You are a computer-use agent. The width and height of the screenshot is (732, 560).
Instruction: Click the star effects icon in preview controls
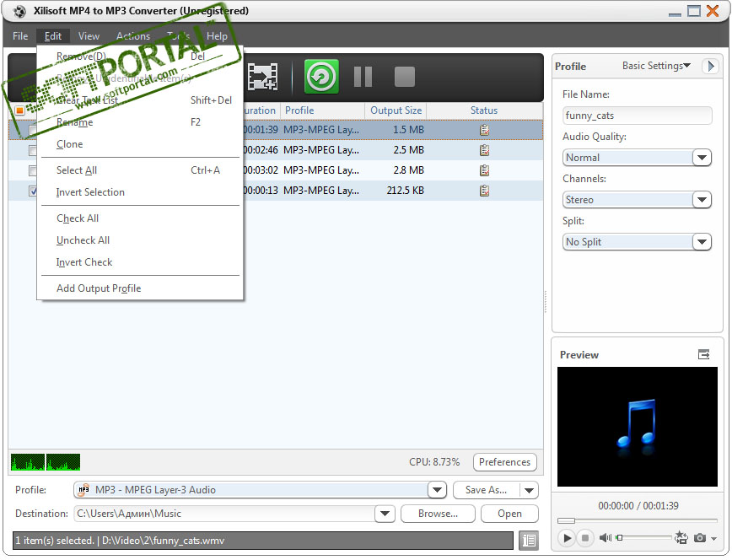[x=681, y=538]
